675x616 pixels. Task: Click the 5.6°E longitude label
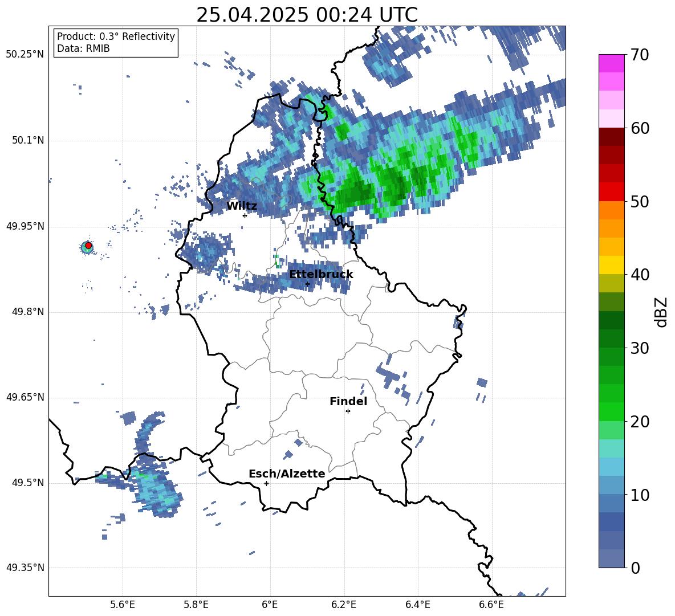click(x=123, y=605)
